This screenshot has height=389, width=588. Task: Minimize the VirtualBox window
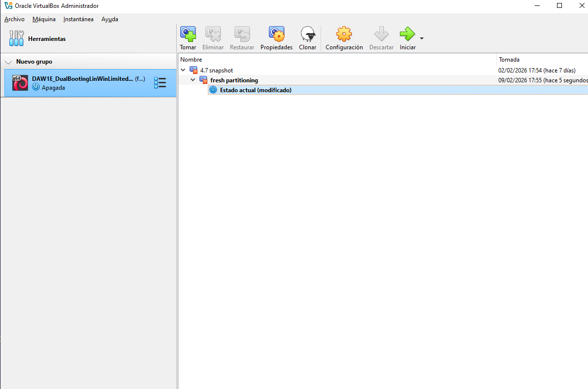[537, 5]
